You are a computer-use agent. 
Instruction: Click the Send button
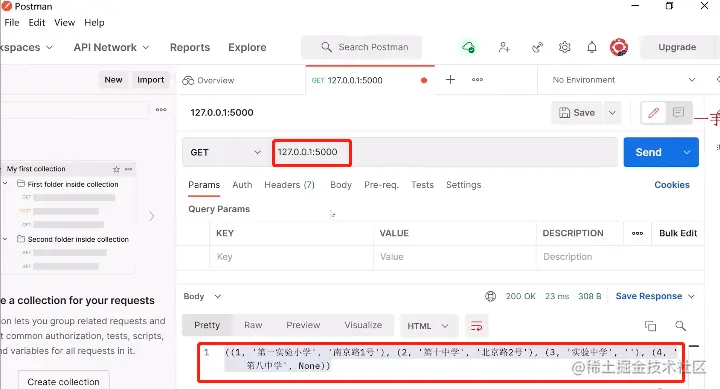click(x=648, y=152)
